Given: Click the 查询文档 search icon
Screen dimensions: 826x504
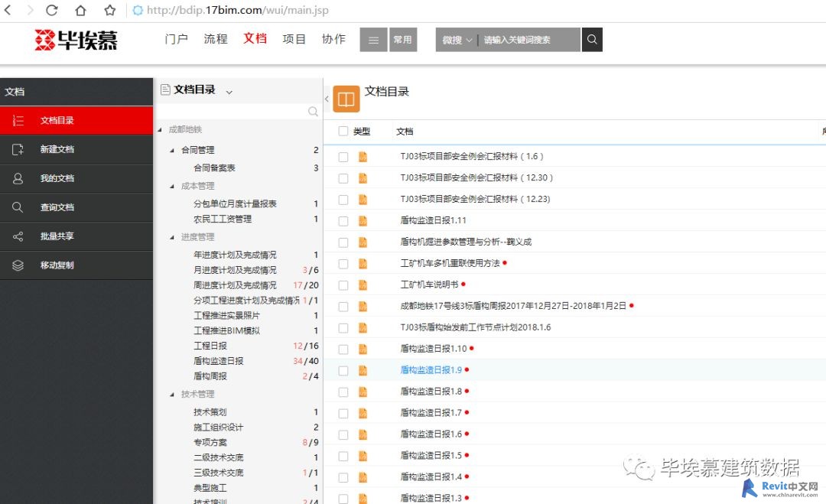Looking at the screenshot, I should pos(18,207).
